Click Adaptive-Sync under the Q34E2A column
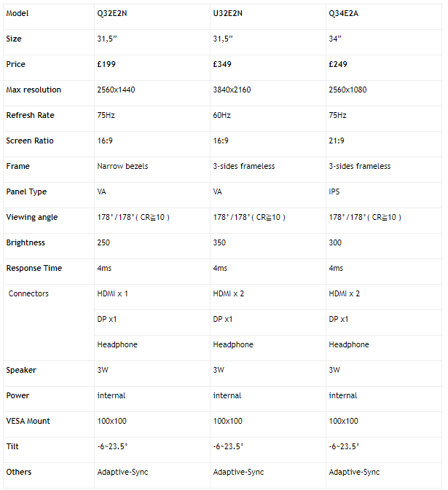 tap(354, 473)
